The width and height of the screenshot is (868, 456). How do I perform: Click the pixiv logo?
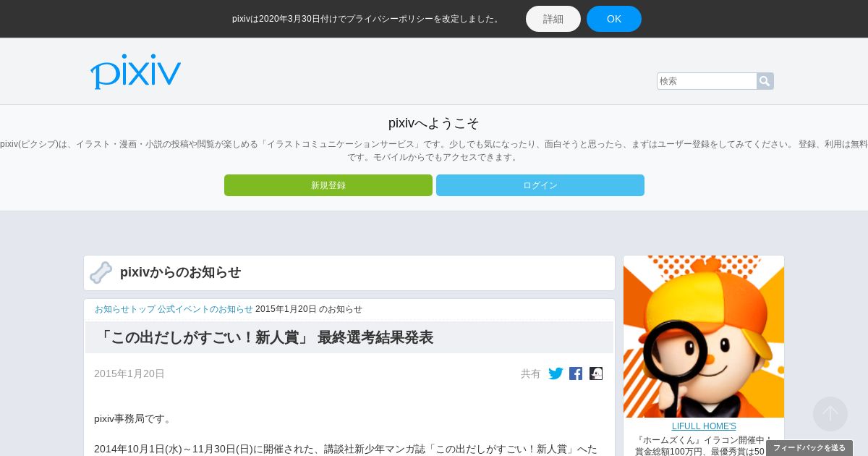pyautogui.click(x=135, y=71)
